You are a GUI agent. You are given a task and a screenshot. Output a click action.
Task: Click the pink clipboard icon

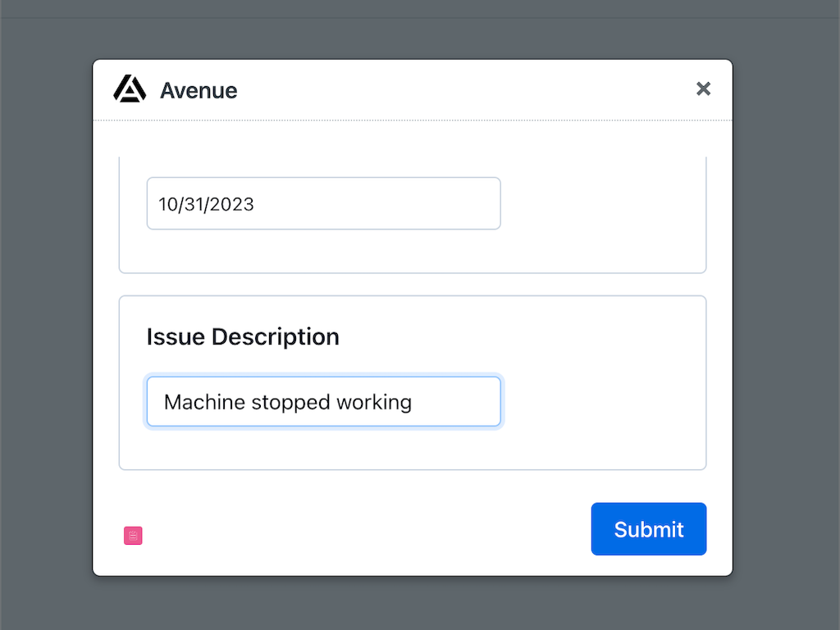tap(133, 536)
